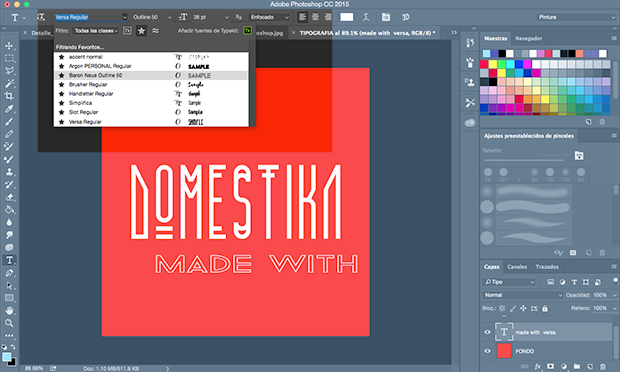
Task: Toggle lock position layer icon
Action: 523,308
